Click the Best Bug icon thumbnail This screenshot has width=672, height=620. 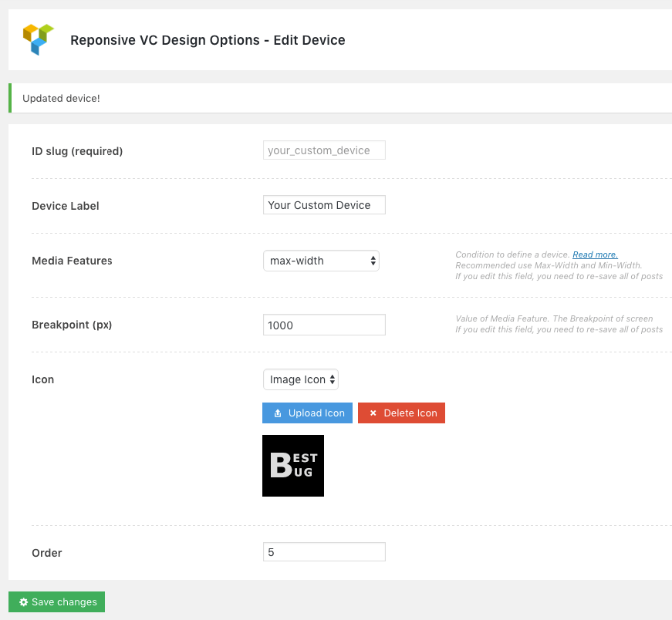293,466
